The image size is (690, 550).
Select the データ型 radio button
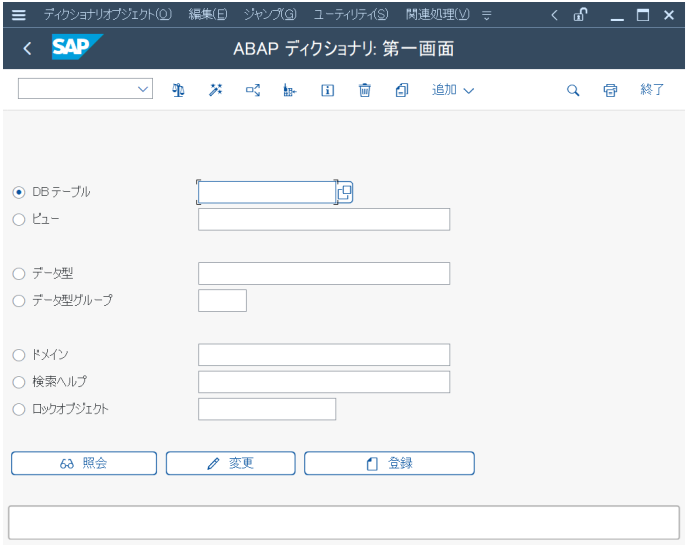pyautogui.click(x=19, y=274)
